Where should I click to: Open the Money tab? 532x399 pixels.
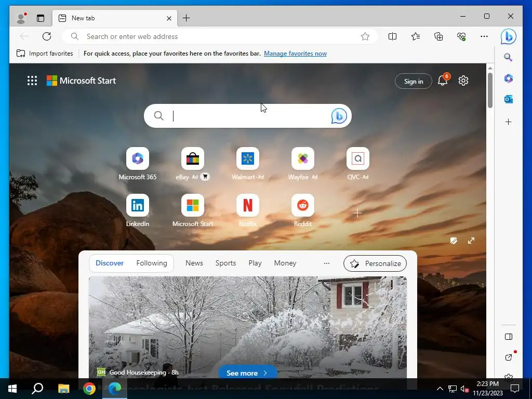285,263
